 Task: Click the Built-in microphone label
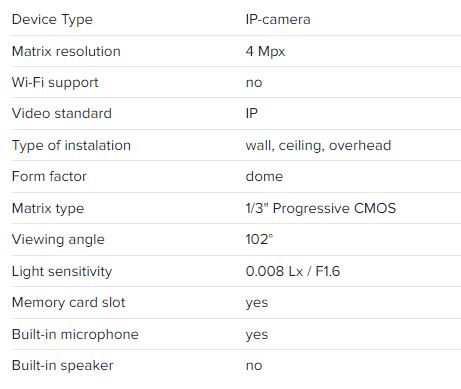coord(75,335)
